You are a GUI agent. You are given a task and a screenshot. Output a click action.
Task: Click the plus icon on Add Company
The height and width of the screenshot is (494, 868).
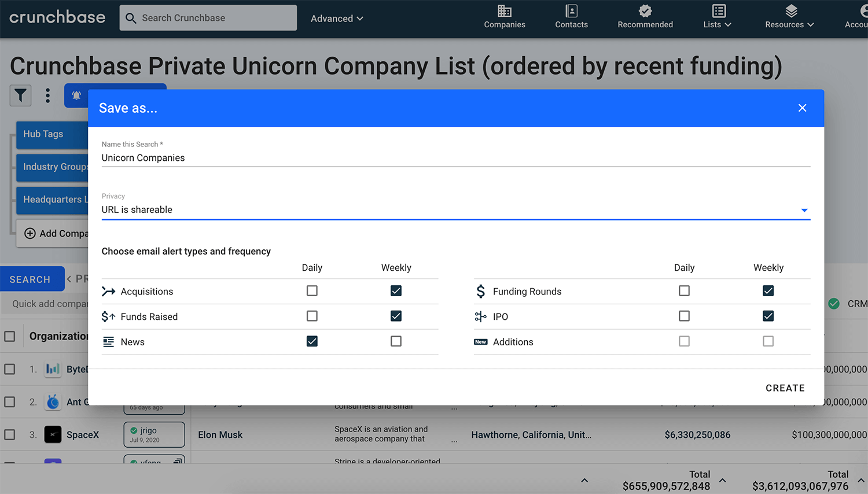click(30, 234)
